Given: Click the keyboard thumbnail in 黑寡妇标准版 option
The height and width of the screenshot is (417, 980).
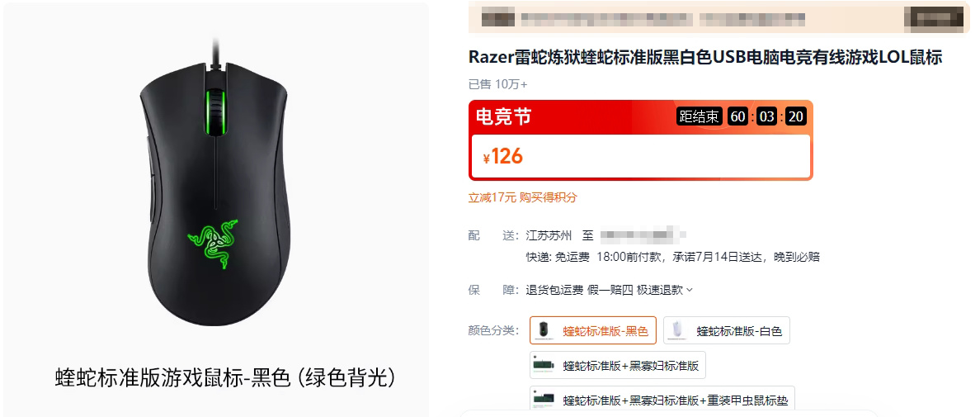Looking at the screenshot, I should click(x=544, y=364).
